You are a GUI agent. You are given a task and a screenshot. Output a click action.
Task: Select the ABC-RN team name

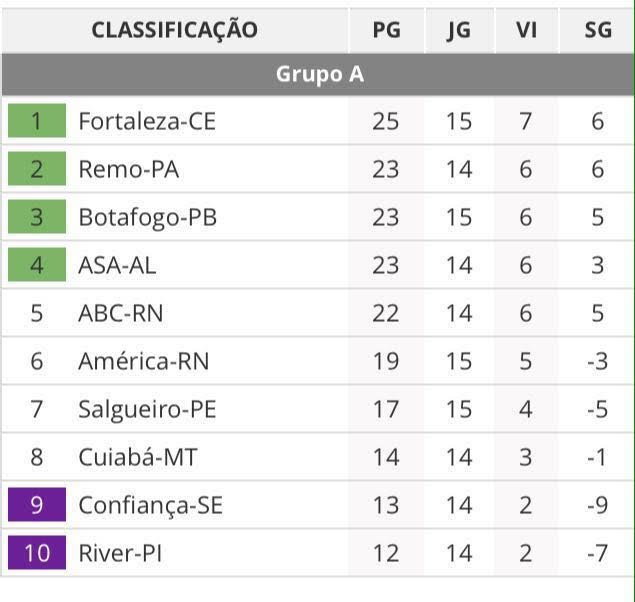click(120, 313)
